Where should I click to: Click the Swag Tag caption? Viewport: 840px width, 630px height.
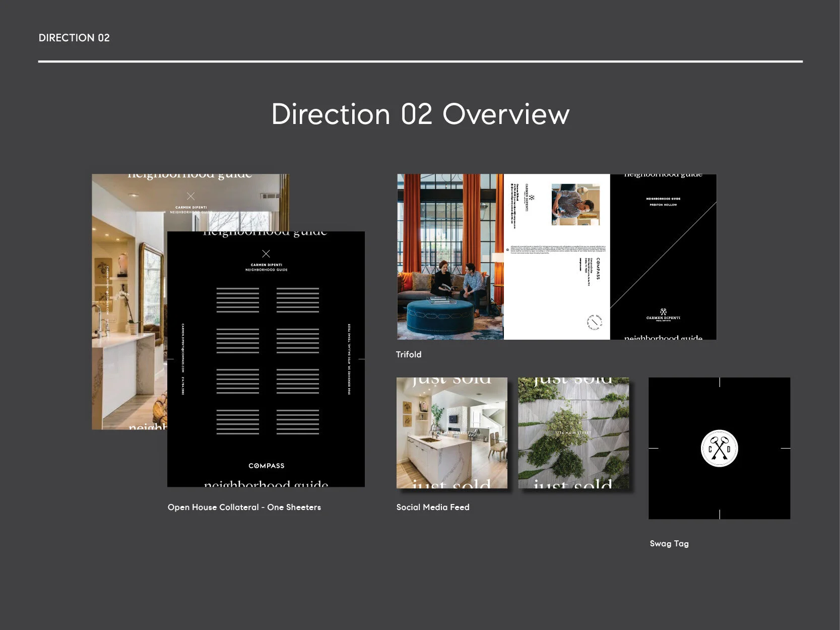point(669,543)
